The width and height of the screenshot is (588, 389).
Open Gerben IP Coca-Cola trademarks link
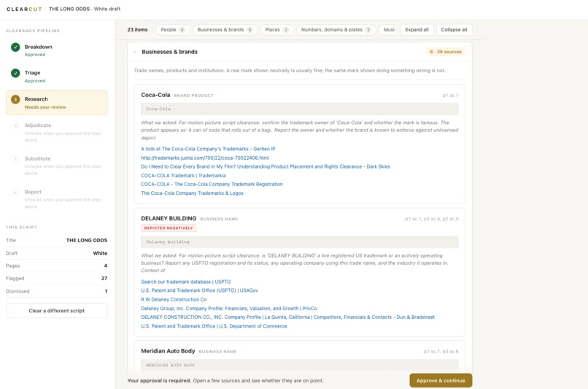point(208,149)
